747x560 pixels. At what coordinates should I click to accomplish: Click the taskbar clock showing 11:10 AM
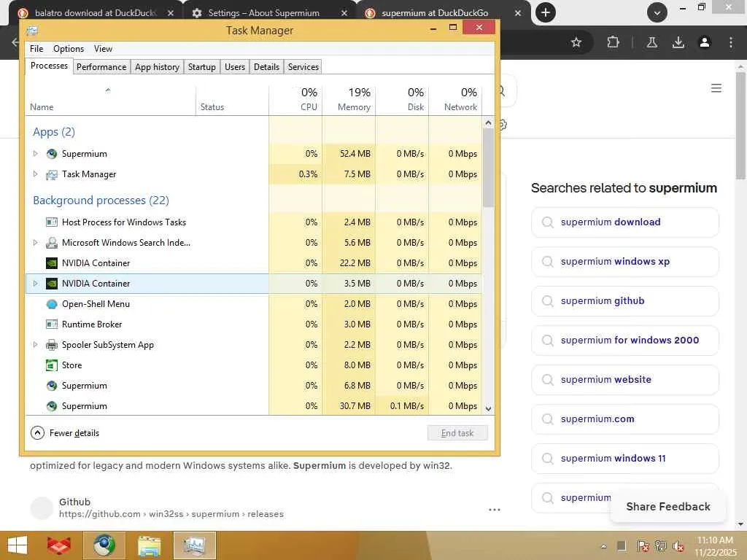click(716, 546)
